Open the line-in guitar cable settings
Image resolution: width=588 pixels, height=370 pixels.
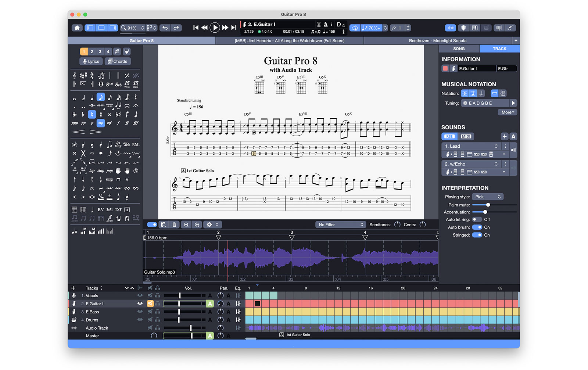pyautogui.click(x=510, y=28)
